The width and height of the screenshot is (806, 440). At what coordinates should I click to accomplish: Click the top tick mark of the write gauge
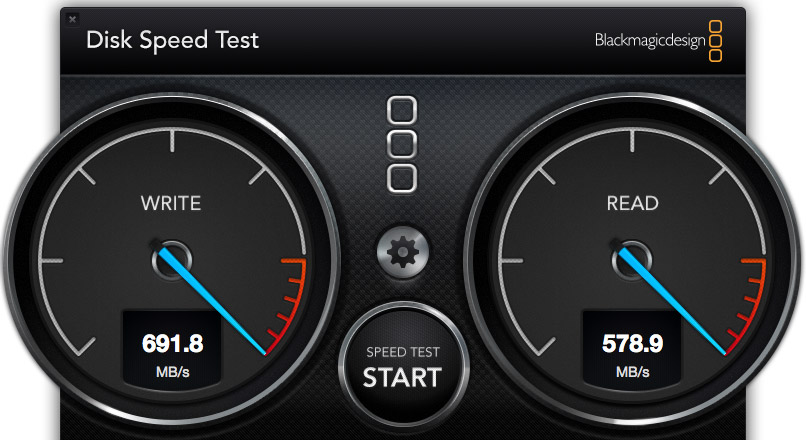tap(172, 141)
